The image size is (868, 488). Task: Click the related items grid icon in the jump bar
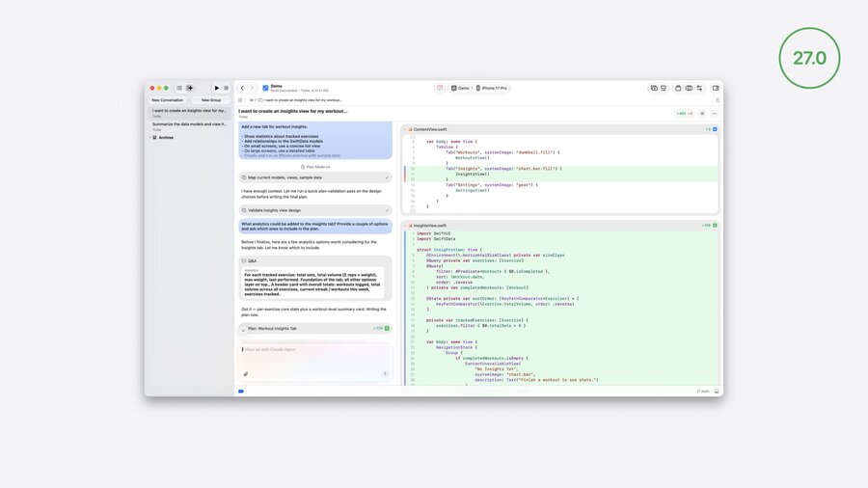coord(240,100)
